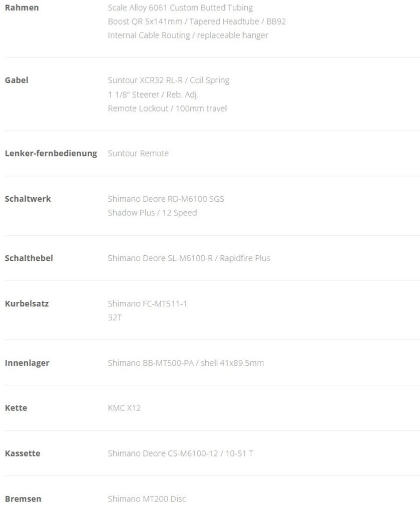Click the Shimano Deore CS-M6100-12 cassette text
Image resolution: width=420 pixels, height=506 pixels.
click(180, 453)
